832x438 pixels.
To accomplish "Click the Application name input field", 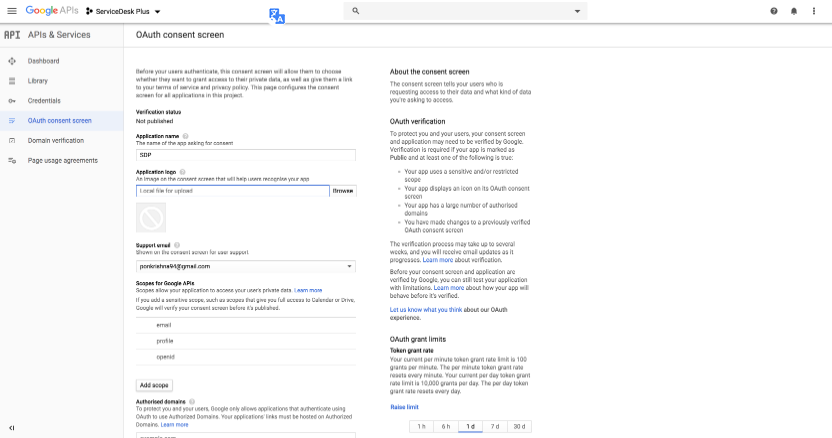I will tap(246, 155).
